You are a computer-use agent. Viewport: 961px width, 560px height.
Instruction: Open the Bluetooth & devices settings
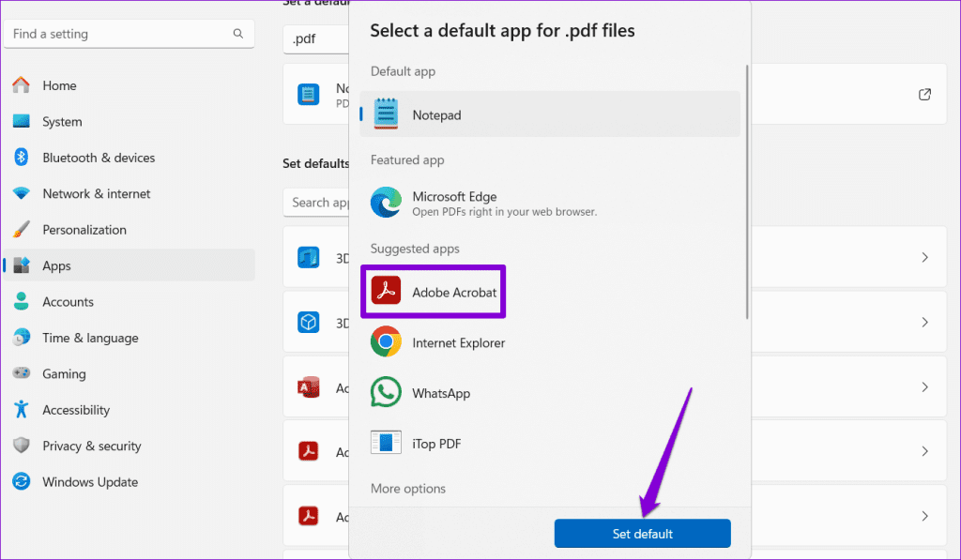click(x=21, y=158)
